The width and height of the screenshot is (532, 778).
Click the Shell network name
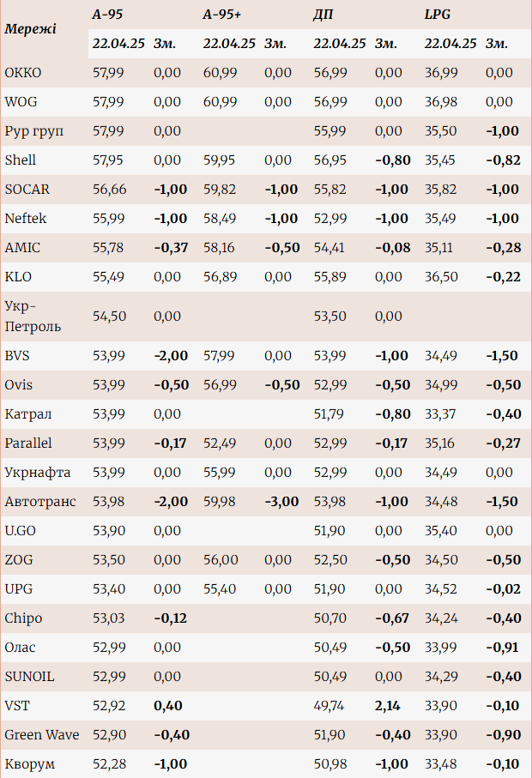tap(21, 160)
